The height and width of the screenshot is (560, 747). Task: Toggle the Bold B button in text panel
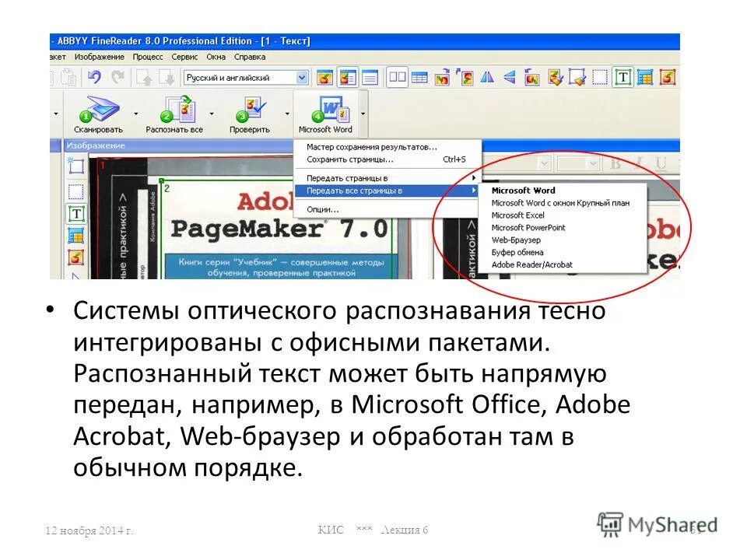615,164
